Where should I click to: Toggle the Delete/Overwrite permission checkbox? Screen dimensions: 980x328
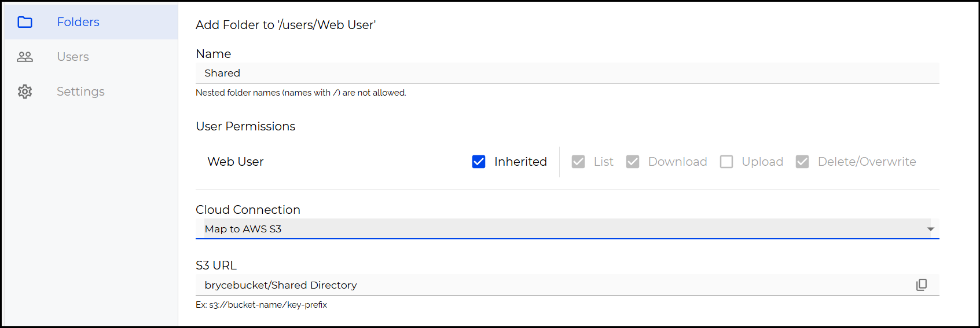coord(802,162)
